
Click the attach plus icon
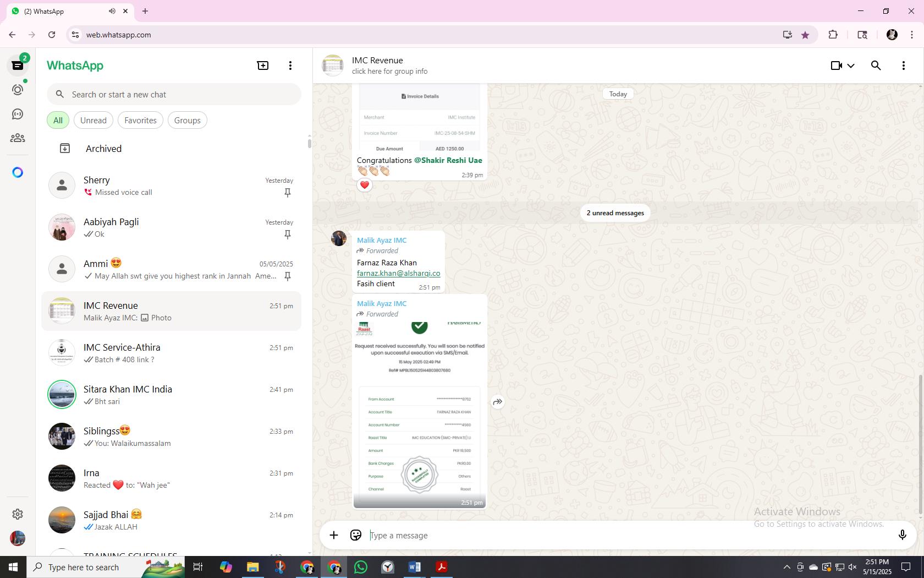click(x=334, y=535)
